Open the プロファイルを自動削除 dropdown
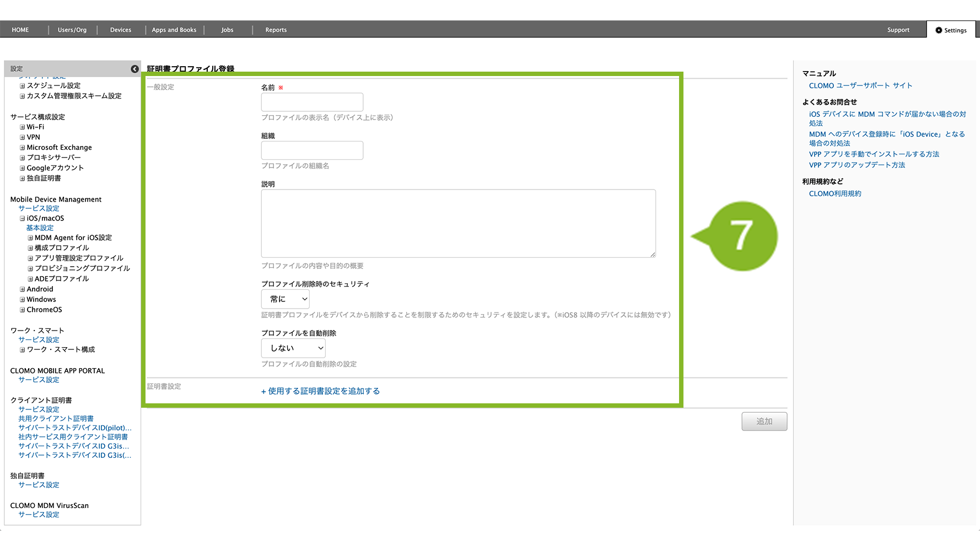The height and width of the screenshot is (551, 980). [x=293, y=348]
